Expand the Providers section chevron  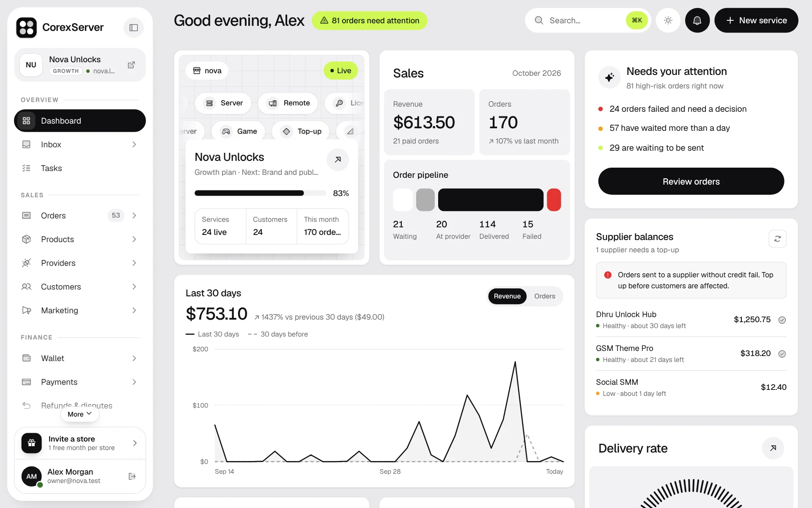point(134,263)
